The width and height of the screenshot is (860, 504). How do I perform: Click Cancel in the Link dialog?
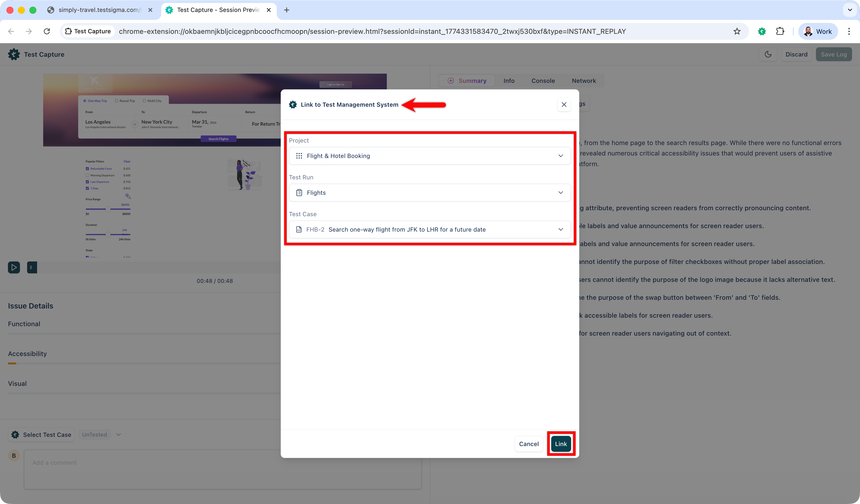coord(529,444)
